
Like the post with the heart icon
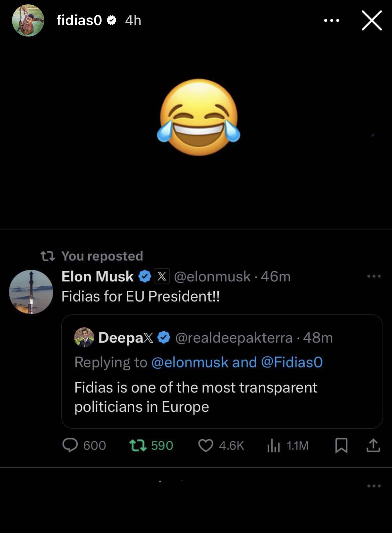coord(206,446)
